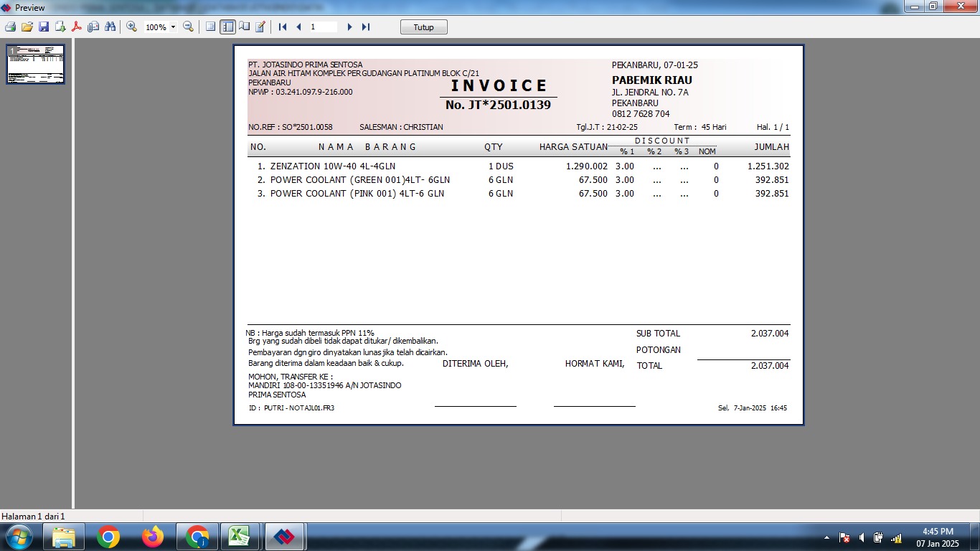Click the page number input field
980x551 pixels.
pyautogui.click(x=323, y=27)
